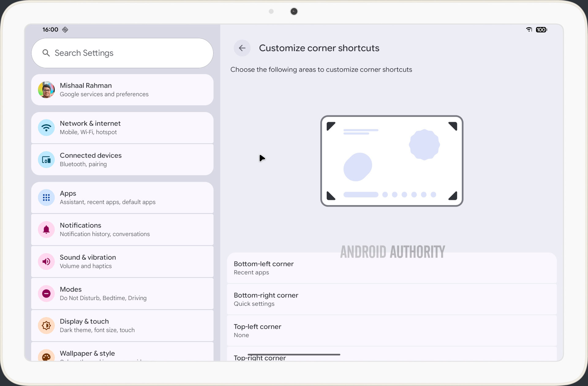Image resolution: width=588 pixels, height=386 pixels.
Task: Click the Sound & vibration speaker icon
Action: coord(46,262)
